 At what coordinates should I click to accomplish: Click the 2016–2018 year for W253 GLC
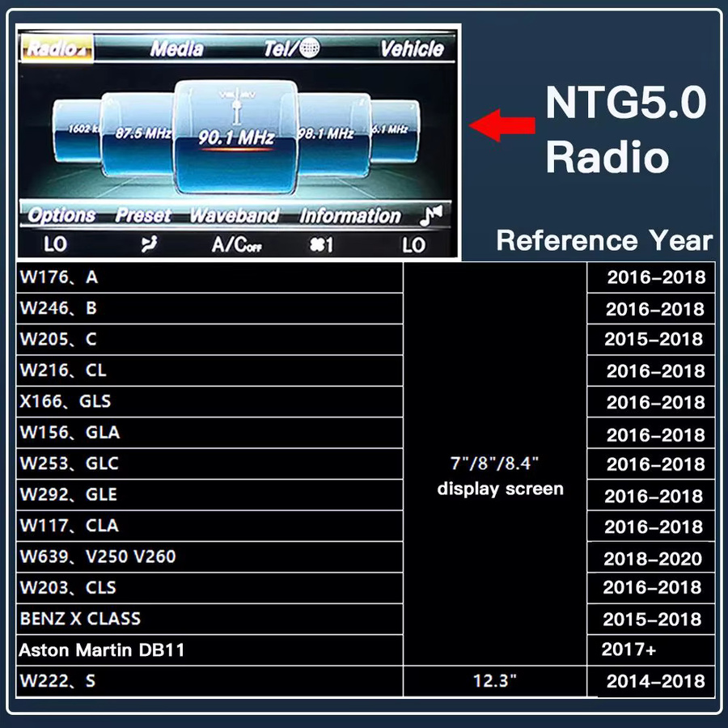point(651,463)
